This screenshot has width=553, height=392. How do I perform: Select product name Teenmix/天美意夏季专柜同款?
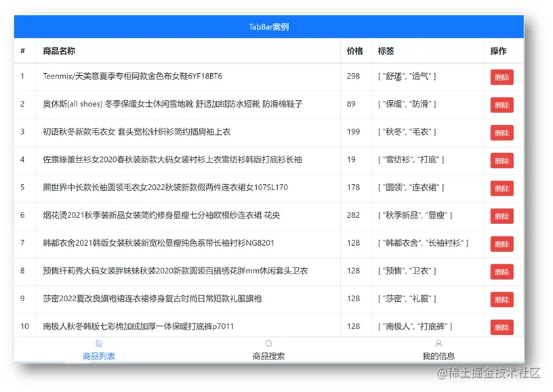133,76
